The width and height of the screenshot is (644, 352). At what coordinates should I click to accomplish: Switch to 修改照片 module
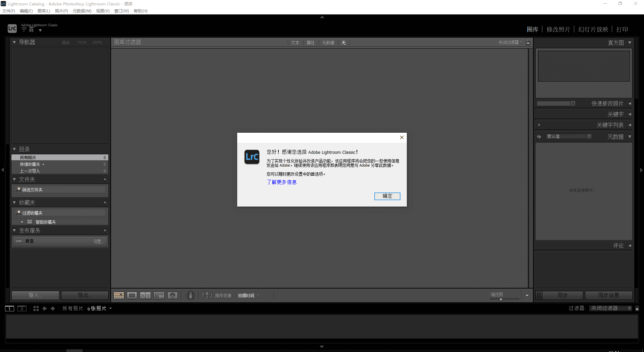558,30
